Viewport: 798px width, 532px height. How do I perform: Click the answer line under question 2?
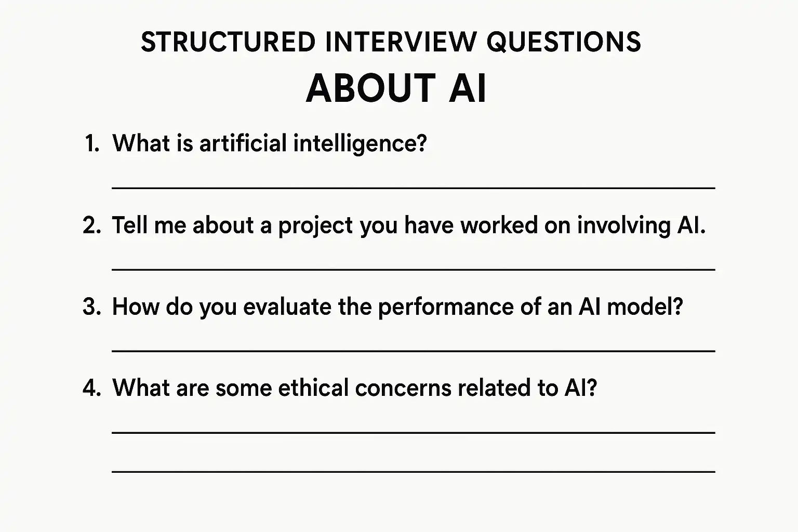[x=413, y=269]
